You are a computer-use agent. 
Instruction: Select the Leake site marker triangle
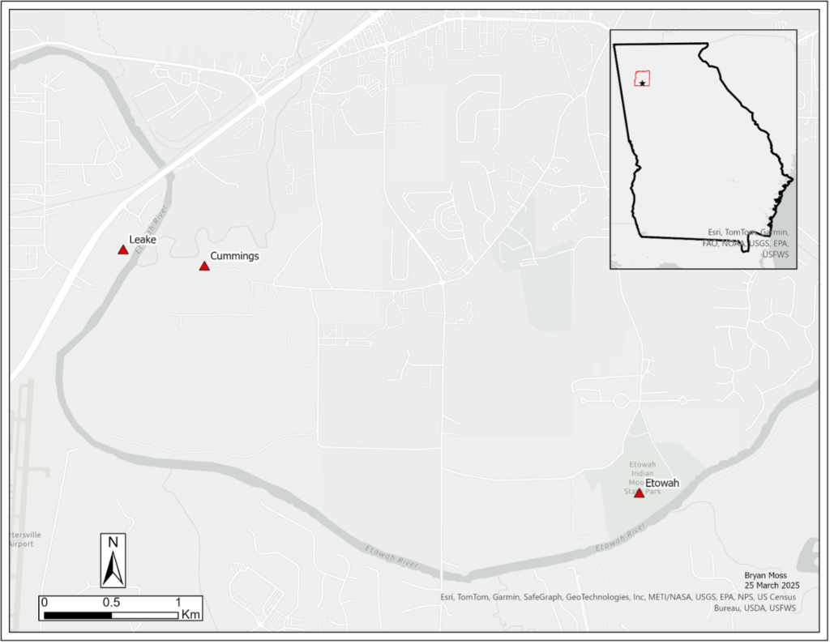pyautogui.click(x=122, y=249)
